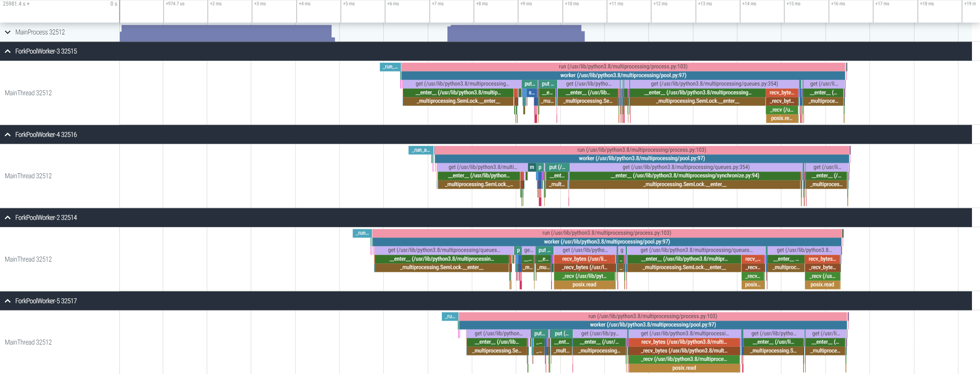Expand the MainProcess 32512 track group

point(8,32)
